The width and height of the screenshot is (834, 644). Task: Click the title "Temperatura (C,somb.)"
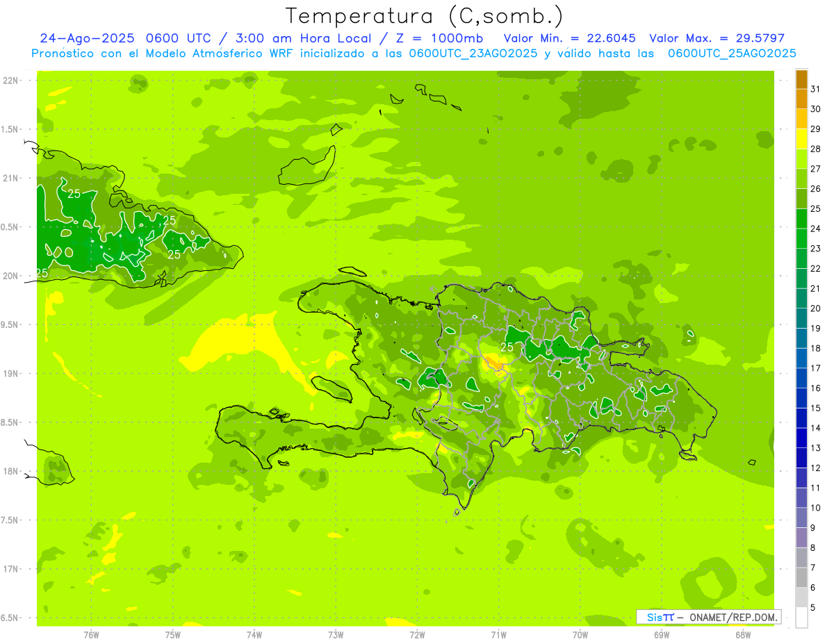pos(425,16)
